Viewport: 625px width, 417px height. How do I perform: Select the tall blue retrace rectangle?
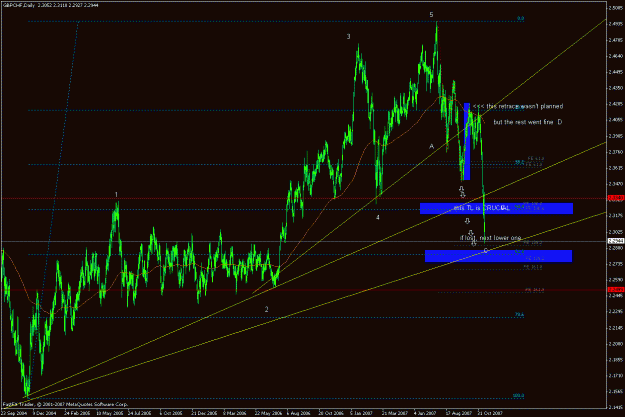tap(467, 142)
